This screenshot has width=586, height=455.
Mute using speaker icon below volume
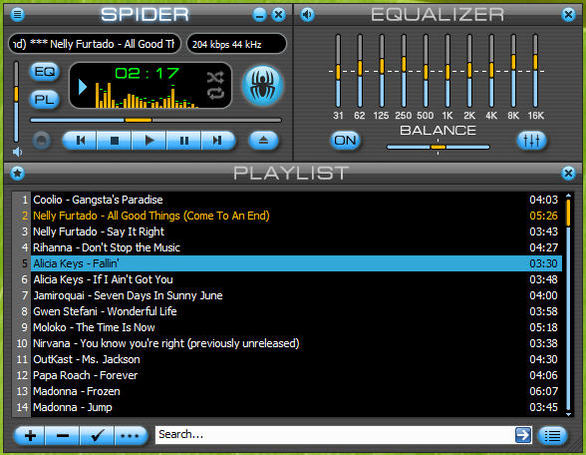point(17,152)
